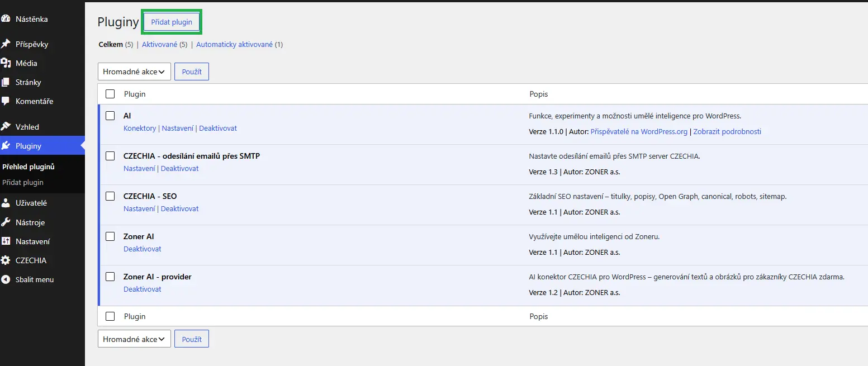Deactivate the Zoner AI - provider plugin
This screenshot has width=868, height=366.
click(143, 289)
